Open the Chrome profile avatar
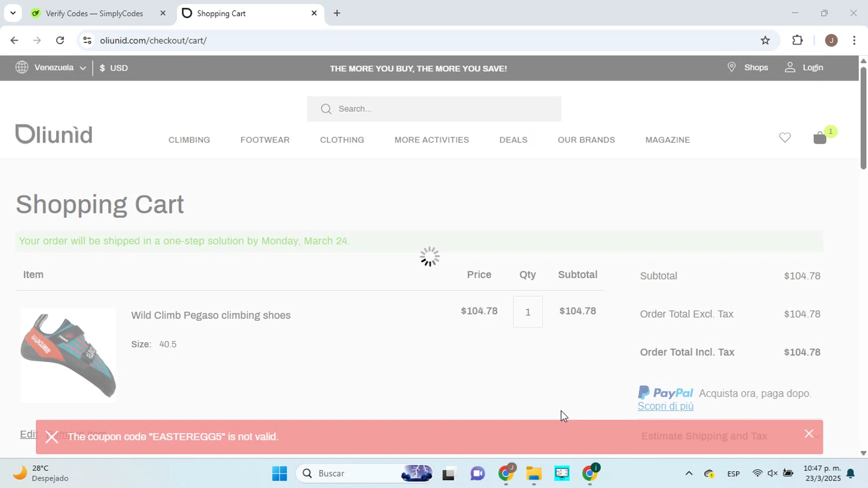 click(832, 41)
